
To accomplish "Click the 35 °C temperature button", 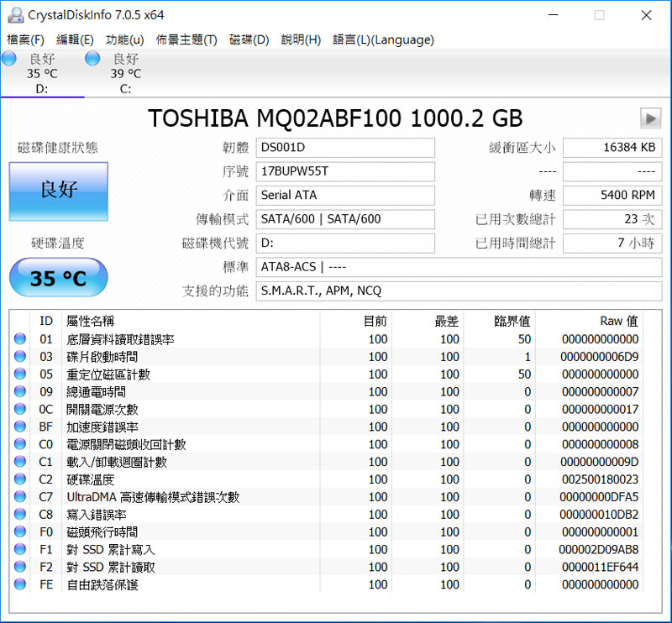I will click(x=58, y=277).
